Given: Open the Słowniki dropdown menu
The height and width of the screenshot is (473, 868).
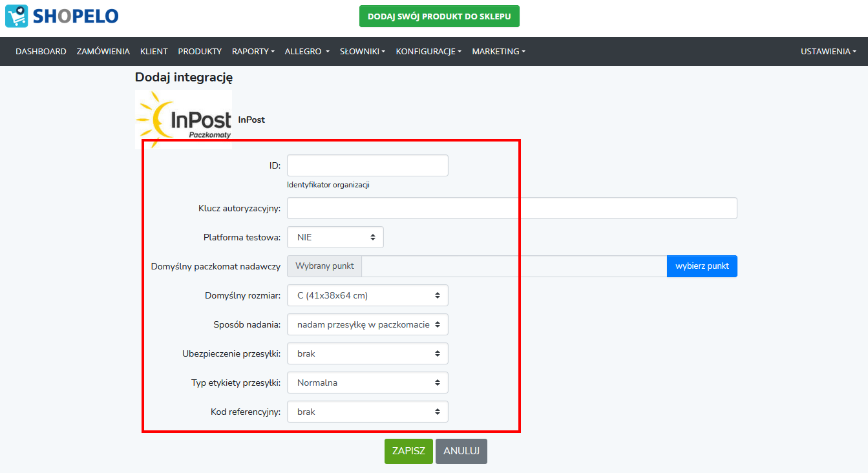Looking at the screenshot, I should coord(363,51).
